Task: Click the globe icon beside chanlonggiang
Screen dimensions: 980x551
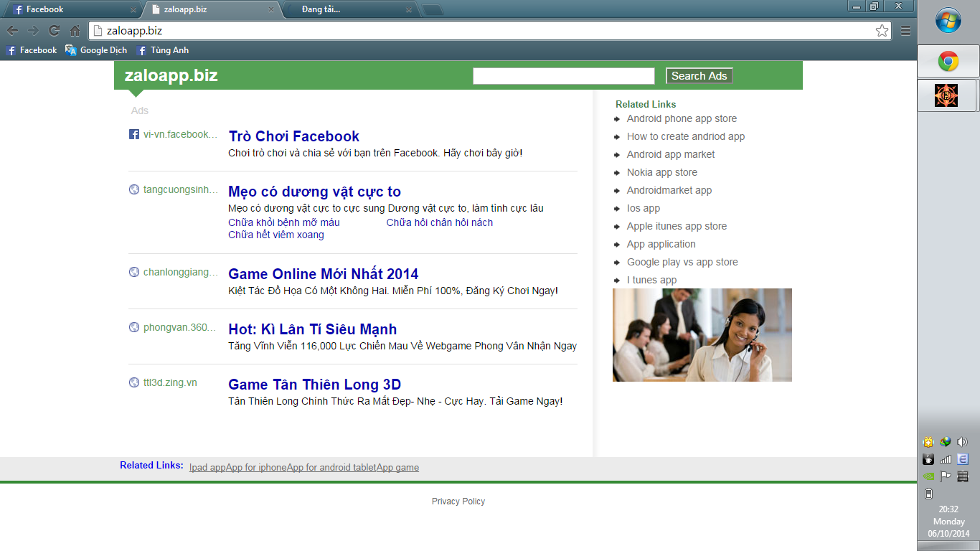Action: 134,272
